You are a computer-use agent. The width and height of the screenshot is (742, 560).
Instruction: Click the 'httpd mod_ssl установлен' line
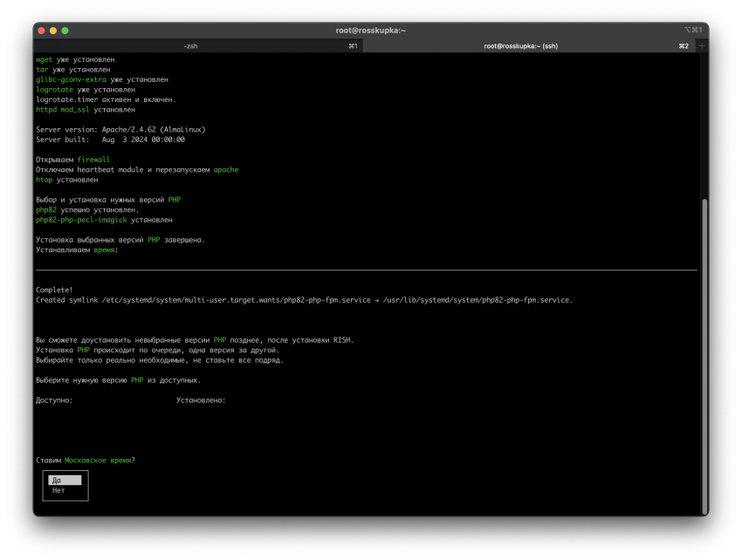(x=86, y=110)
